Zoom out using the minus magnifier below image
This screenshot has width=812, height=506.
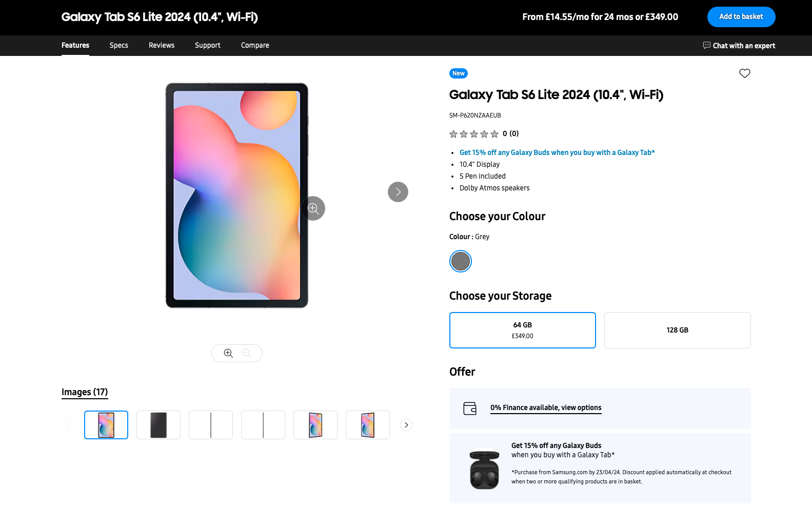[x=246, y=353]
